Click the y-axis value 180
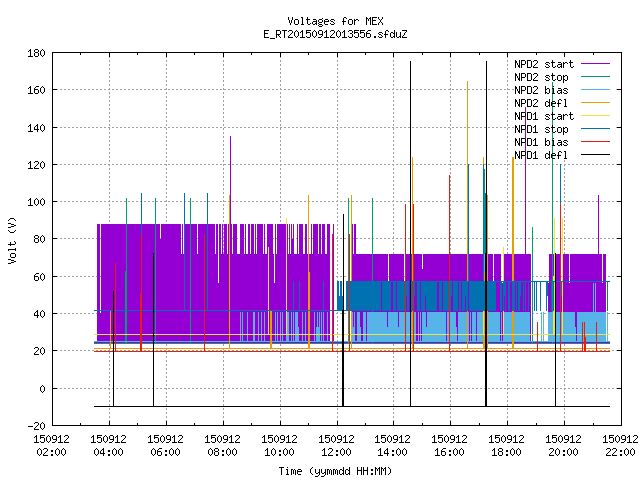Image resolution: width=640 pixels, height=480 pixels. [x=36, y=53]
